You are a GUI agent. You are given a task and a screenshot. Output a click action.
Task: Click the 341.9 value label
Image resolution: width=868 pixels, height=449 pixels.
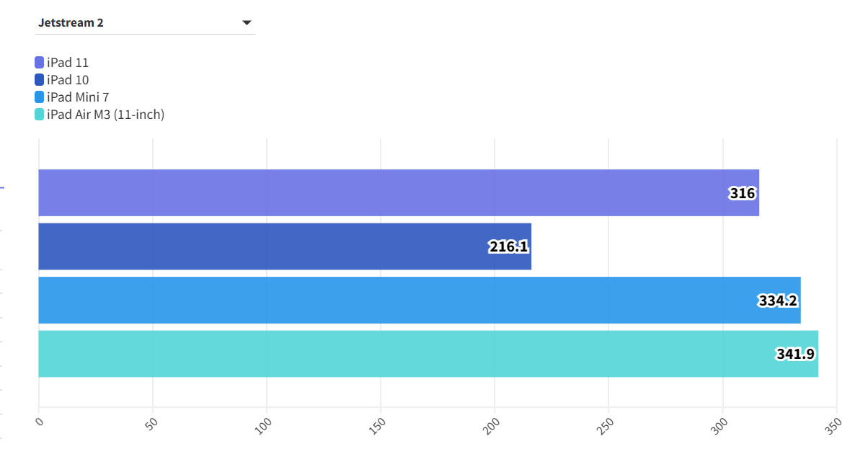click(795, 354)
